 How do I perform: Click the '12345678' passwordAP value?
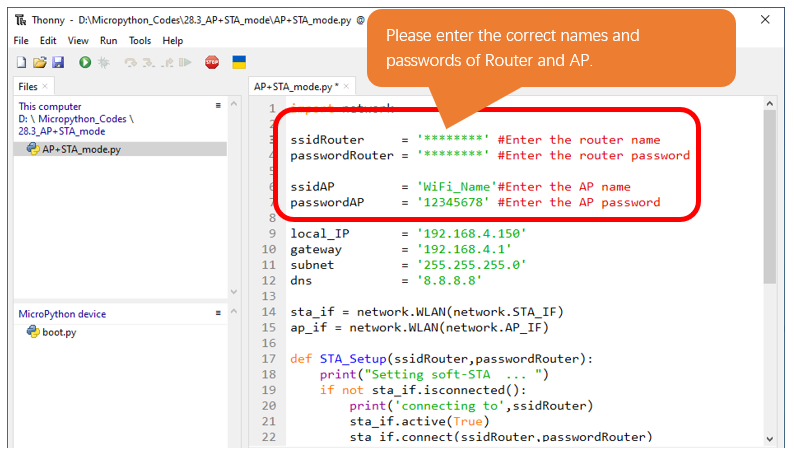tap(453, 202)
